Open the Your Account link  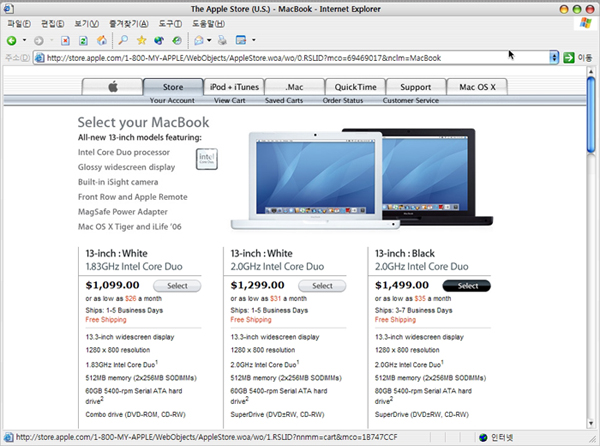pos(172,100)
